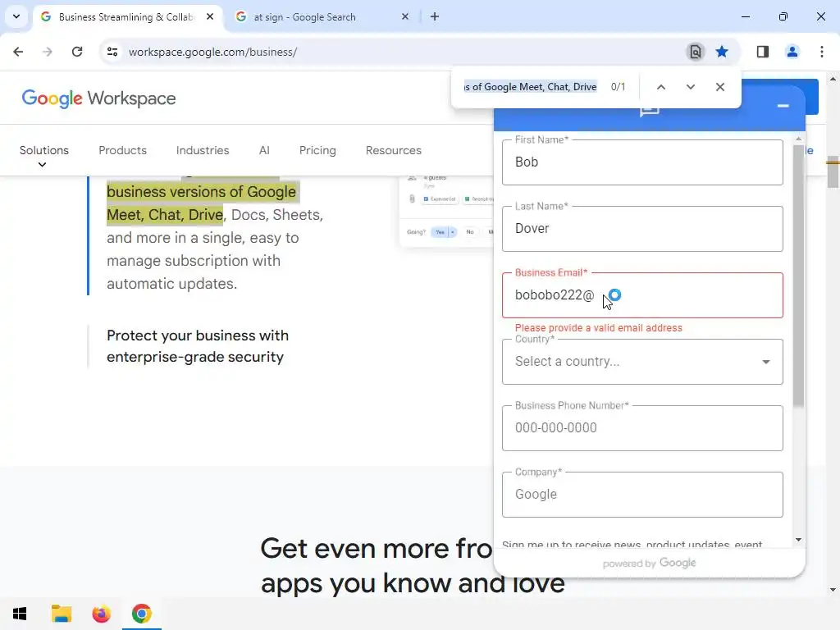Click the Last Name field containing Dover
Viewport: 840px width, 630px height.
coord(642,229)
